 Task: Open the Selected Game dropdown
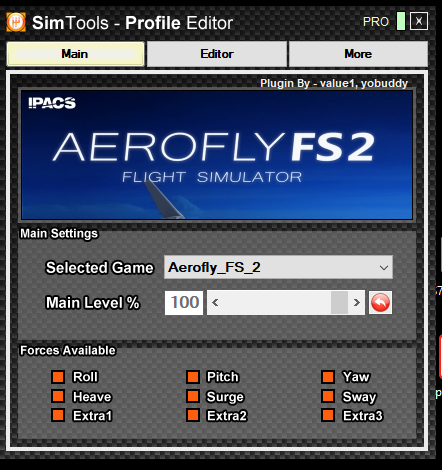[x=278, y=267]
